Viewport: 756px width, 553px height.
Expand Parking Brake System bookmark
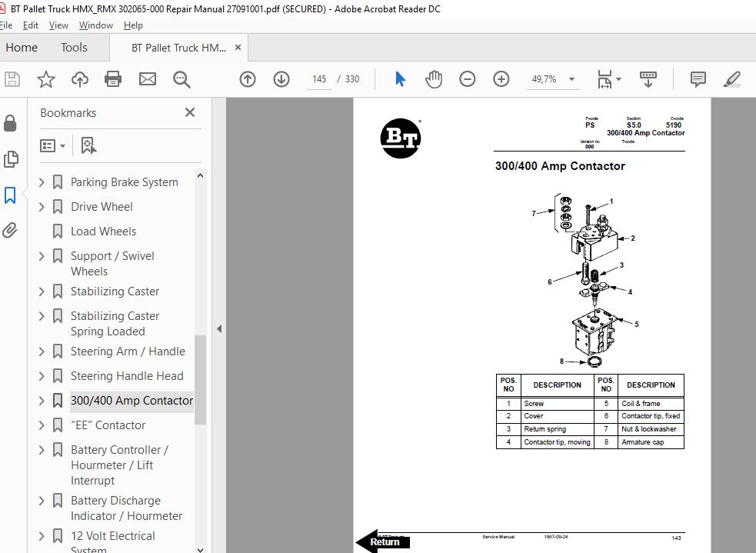[x=42, y=182]
